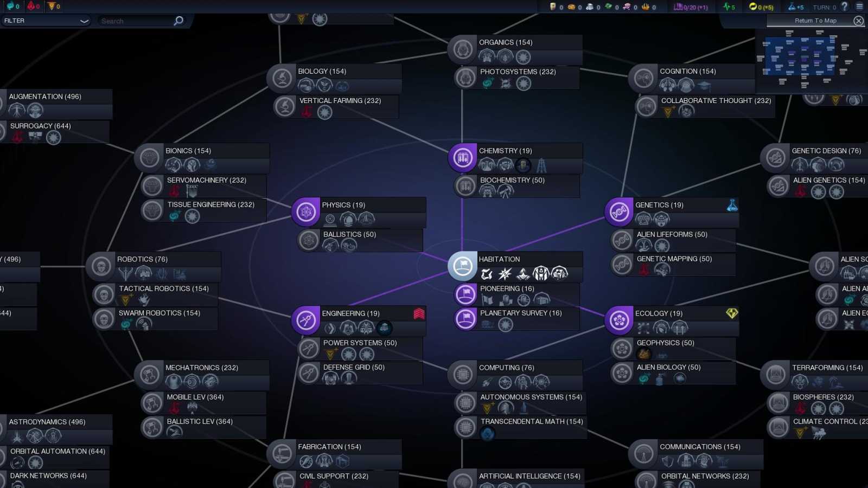The height and width of the screenshot is (488, 868).
Task: Choose DARK NETWORKS (644) tech
Action: pos(54,479)
